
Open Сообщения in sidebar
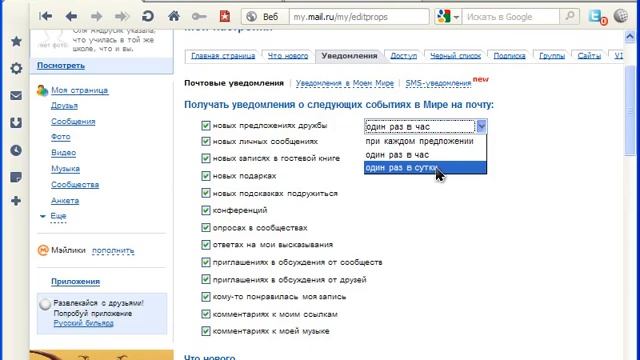[x=73, y=122]
